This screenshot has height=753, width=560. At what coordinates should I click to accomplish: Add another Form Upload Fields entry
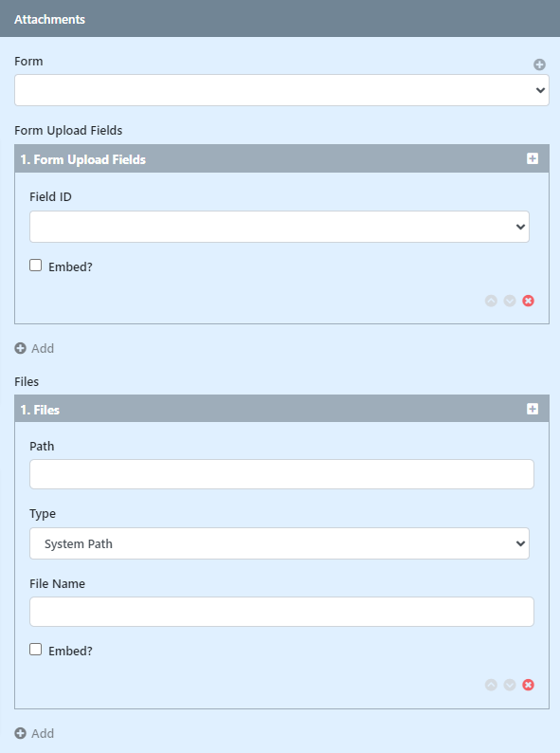click(x=34, y=348)
